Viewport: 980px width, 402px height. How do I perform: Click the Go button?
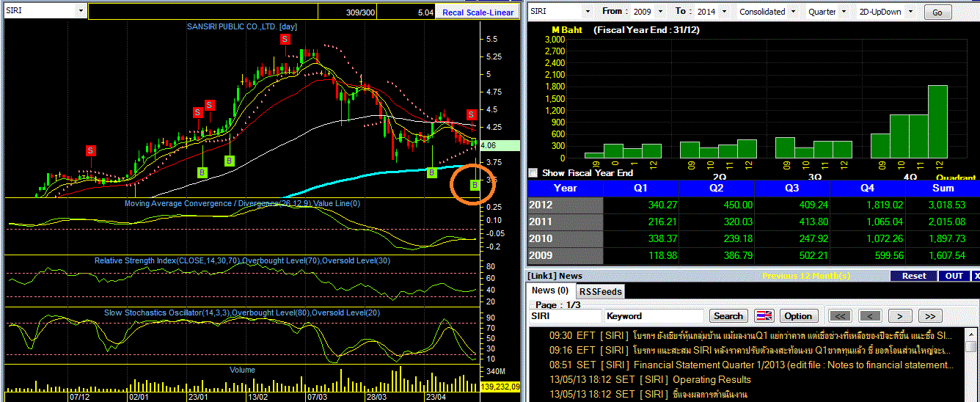pos(937,12)
